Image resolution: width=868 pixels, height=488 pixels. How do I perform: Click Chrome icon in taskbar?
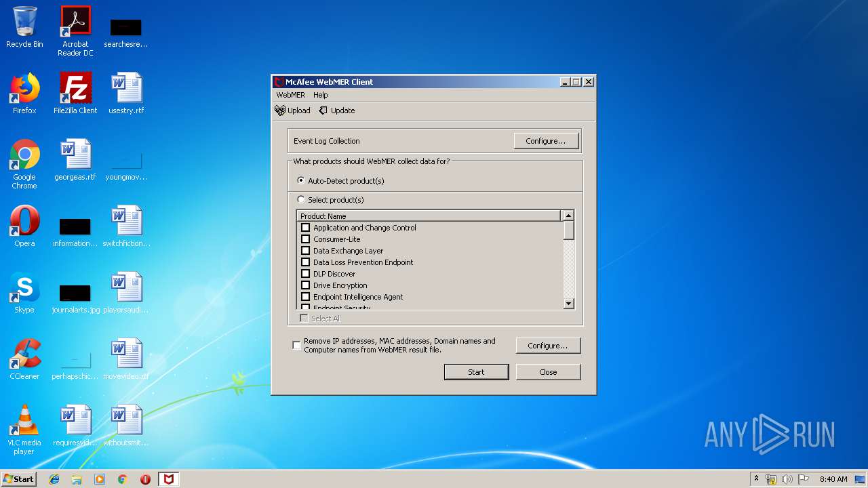tap(123, 479)
